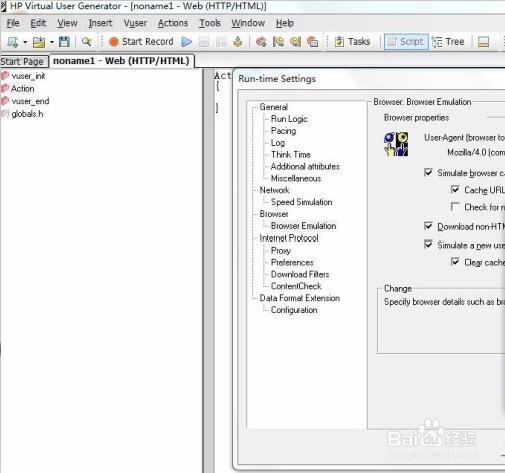Select ContentCheck settings node
This screenshot has width=505, height=473.
(296, 286)
